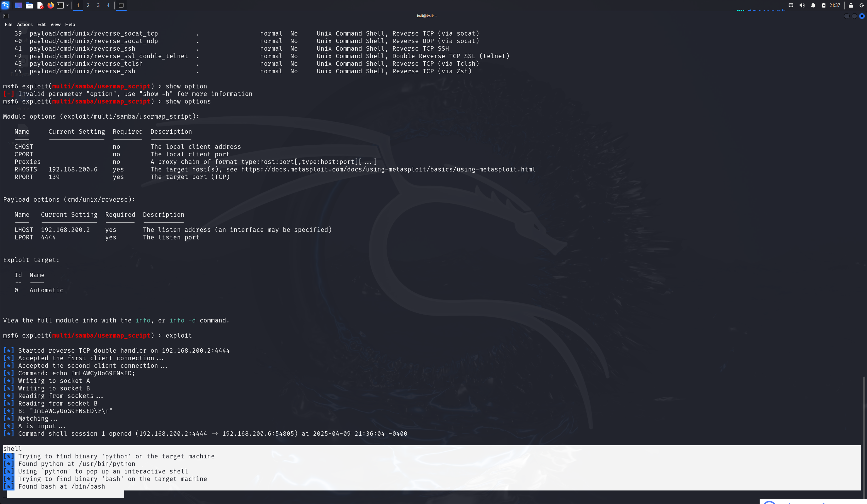The width and height of the screenshot is (867, 504).
Task: Click the wired network status icon
Action: [x=790, y=5]
